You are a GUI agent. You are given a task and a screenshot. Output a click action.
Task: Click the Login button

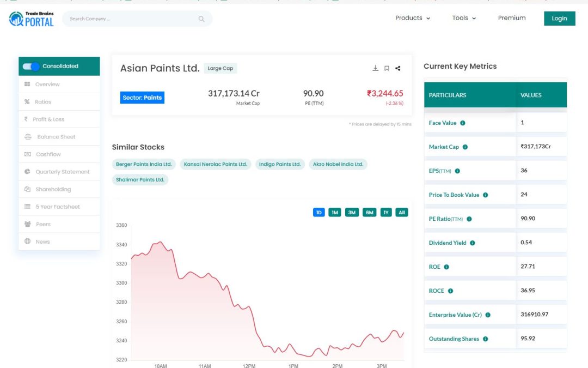point(560,19)
